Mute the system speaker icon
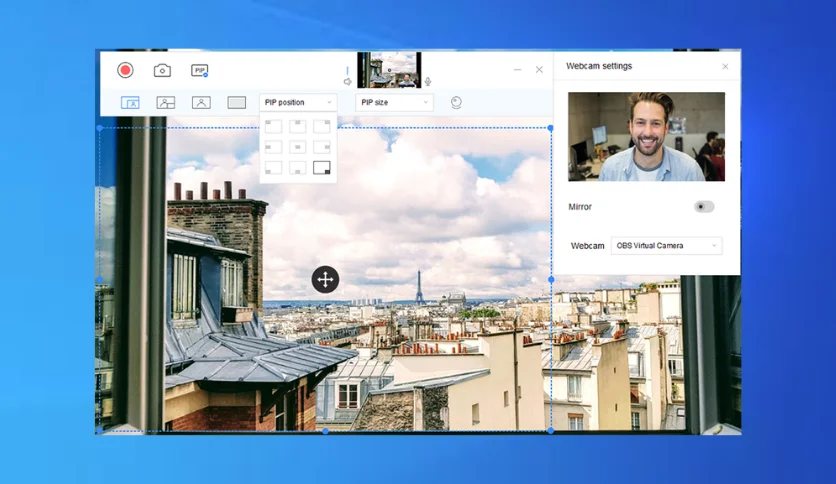 [348, 82]
